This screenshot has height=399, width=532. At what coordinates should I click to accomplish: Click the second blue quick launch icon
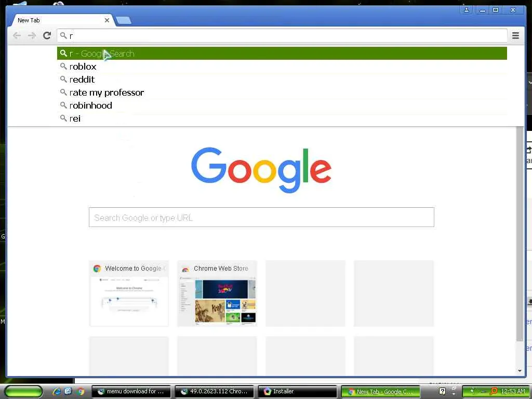(68, 391)
